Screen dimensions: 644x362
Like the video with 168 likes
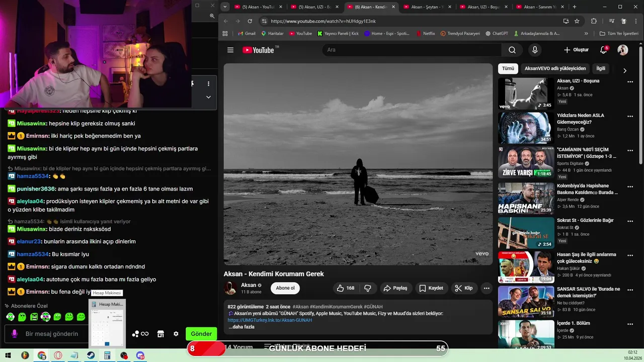pyautogui.click(x=346, y=288)
